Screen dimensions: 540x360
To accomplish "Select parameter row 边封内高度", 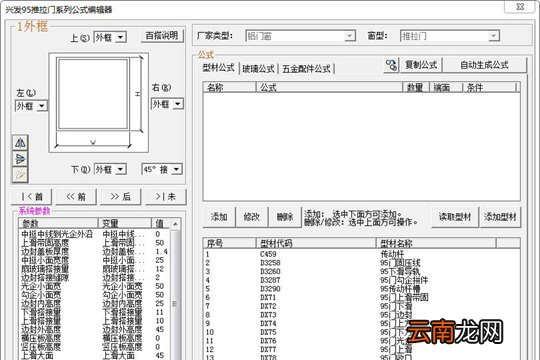I will (94, 304).
